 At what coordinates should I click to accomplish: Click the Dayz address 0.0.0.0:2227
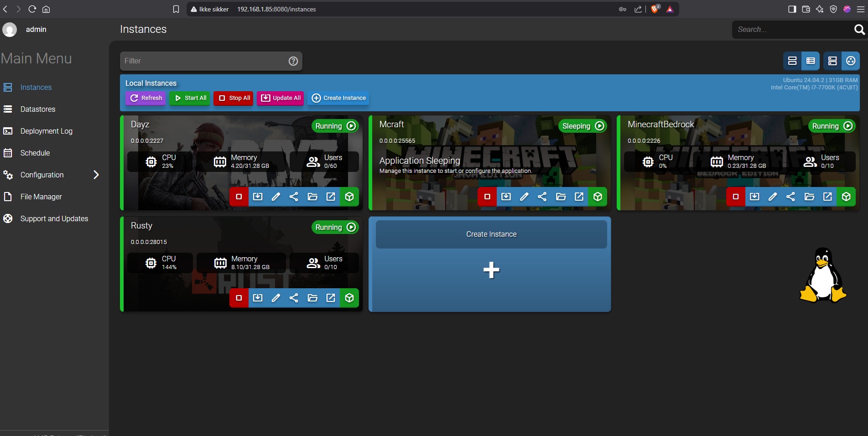[147, 141]
